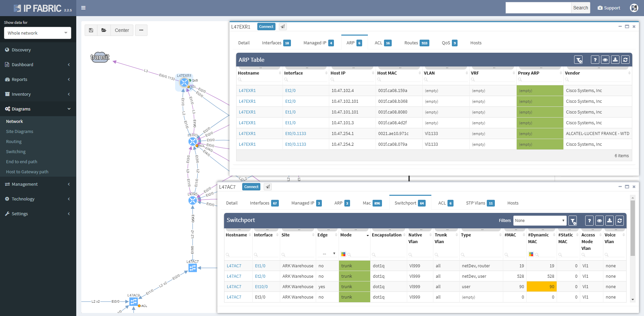The width and height of the screenshot is (644, 316).
Task: Open L47EXR1 hostname link in 10.47.102.4 row
Action: (x=247, y=90)
